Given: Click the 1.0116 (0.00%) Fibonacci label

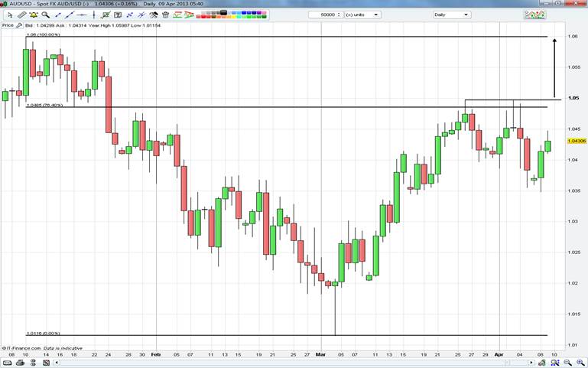Looking at the screenshot, I should click(x=43, y=333).
